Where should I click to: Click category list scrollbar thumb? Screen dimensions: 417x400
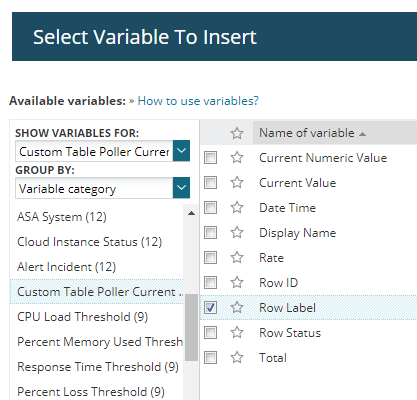pyautogui.click(x=191, y=327)
